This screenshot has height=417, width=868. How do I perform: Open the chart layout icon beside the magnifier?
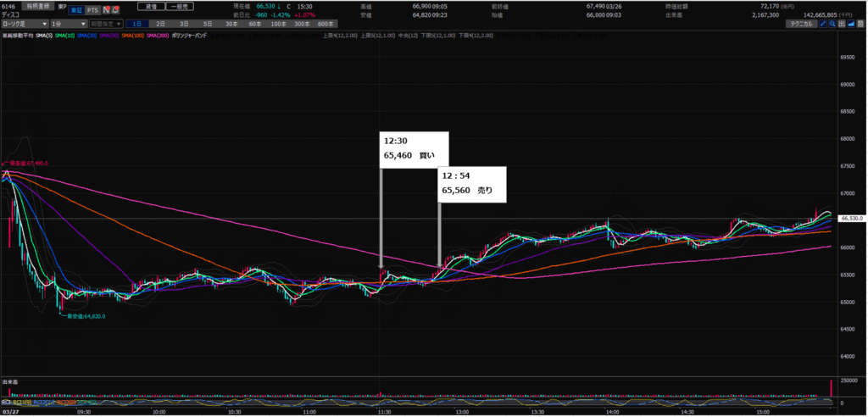pos(842,25)
